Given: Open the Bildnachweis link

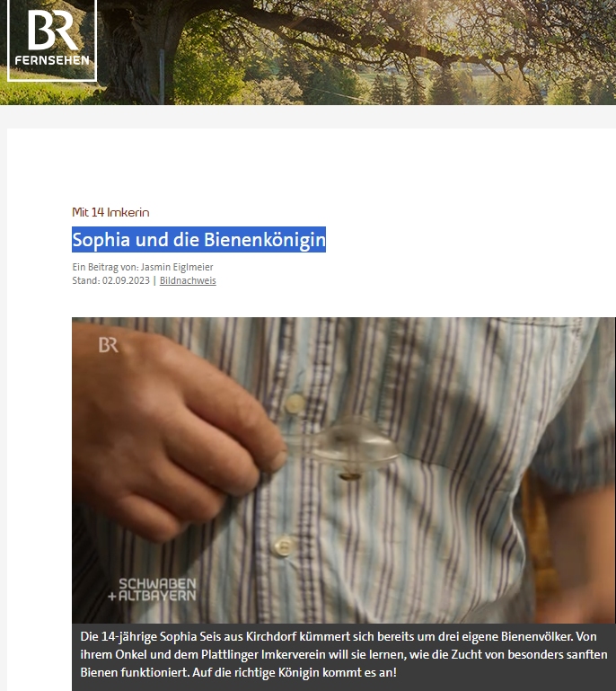Looking at the screenshot, I should click(188, 280).
